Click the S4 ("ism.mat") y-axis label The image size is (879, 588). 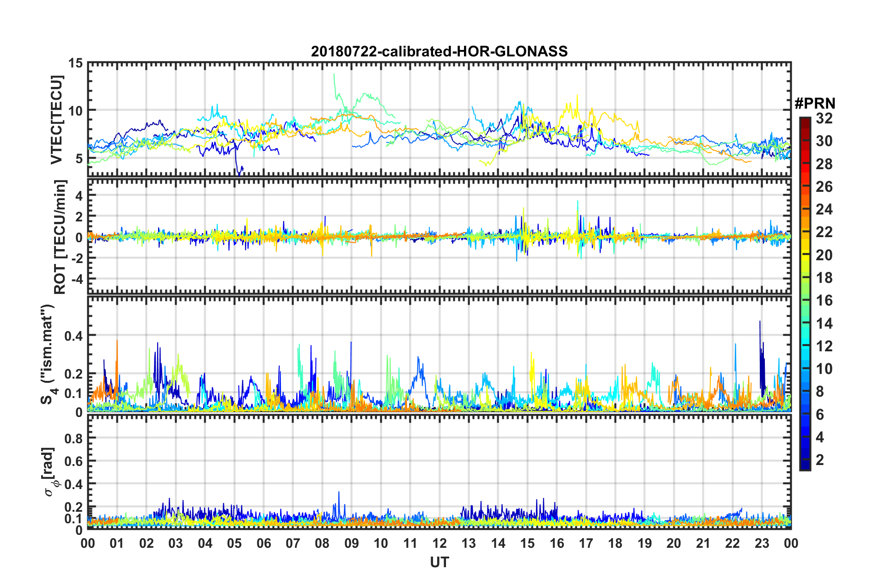[x=49, y=354]
